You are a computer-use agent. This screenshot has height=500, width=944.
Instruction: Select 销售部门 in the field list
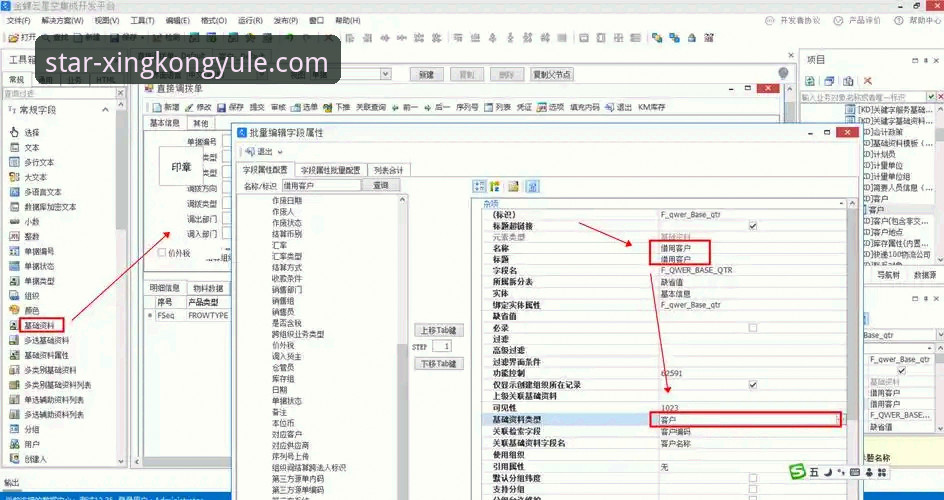[x=287, y=289]
